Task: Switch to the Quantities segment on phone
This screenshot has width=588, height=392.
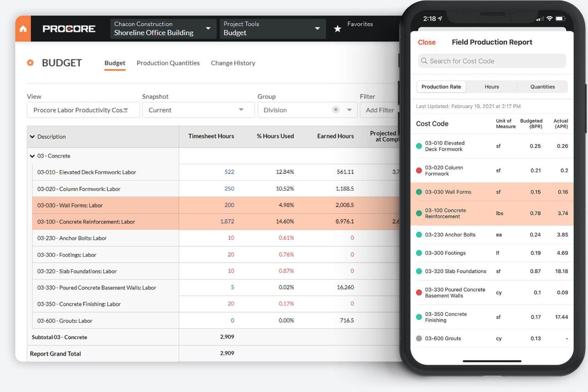Action: (x=543, y=87)
